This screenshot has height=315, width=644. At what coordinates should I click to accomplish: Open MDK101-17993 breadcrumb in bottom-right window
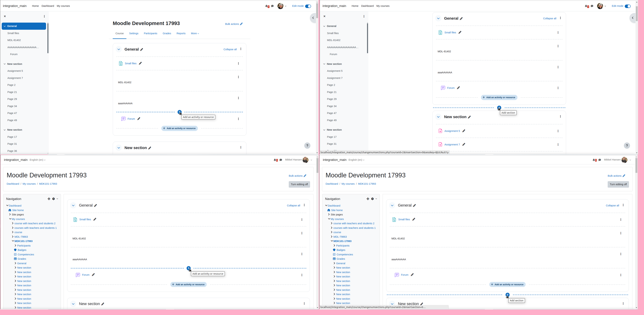(367, 184)
